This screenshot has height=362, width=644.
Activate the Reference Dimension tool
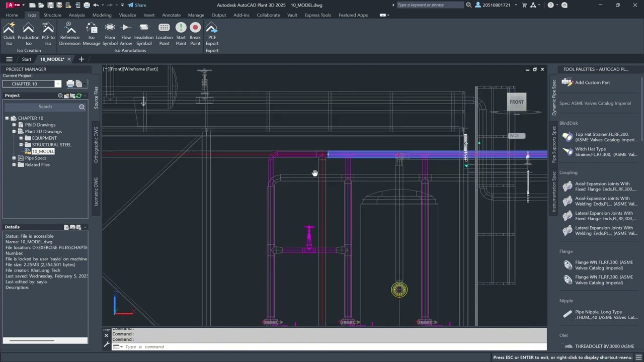[69, 34]
